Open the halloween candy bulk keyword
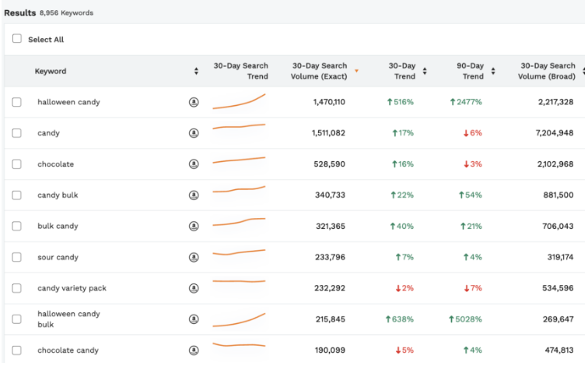The width and height of the screenshot is (588, 366). (68, 319)
